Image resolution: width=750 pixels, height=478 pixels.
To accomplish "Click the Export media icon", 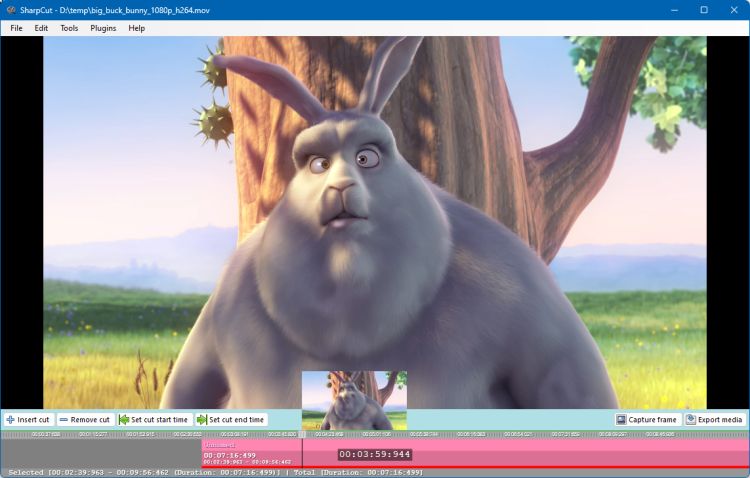I will pyautogui.click(x=691, y=420).
